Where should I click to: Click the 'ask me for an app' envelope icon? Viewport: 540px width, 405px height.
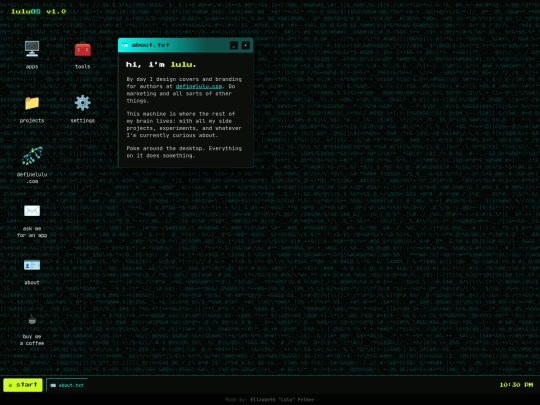[32, 210]
